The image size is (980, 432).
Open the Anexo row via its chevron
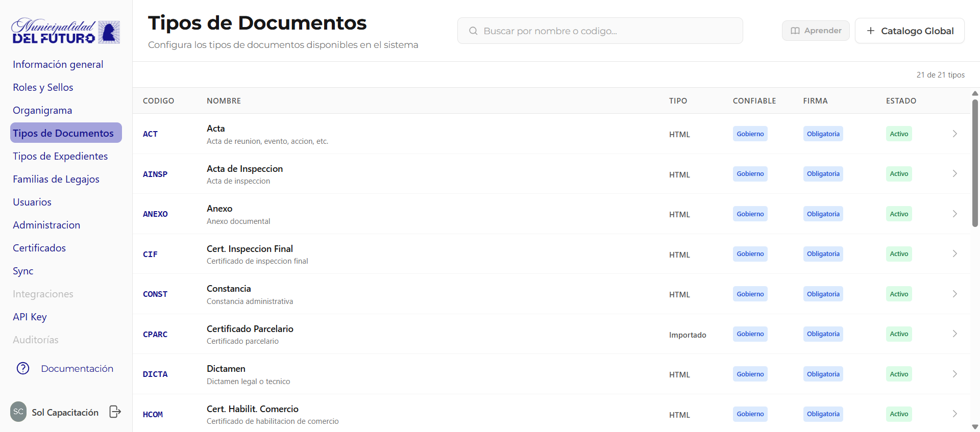[954, 214]
